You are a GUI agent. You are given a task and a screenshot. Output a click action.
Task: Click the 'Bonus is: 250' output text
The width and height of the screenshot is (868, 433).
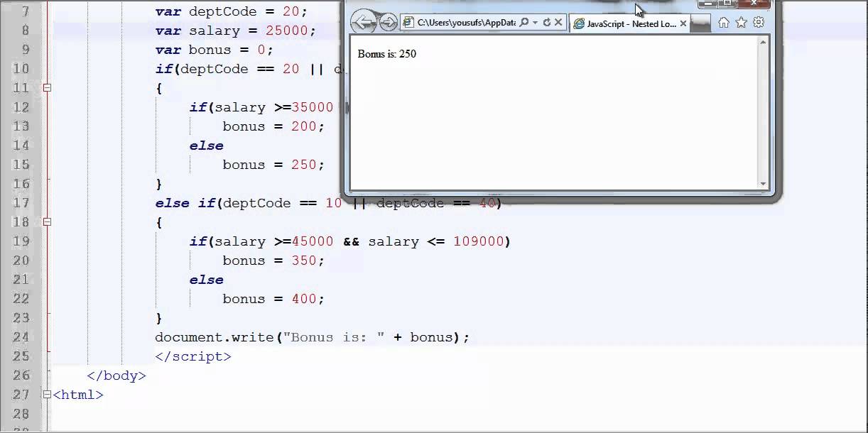(x=387, y=54)
